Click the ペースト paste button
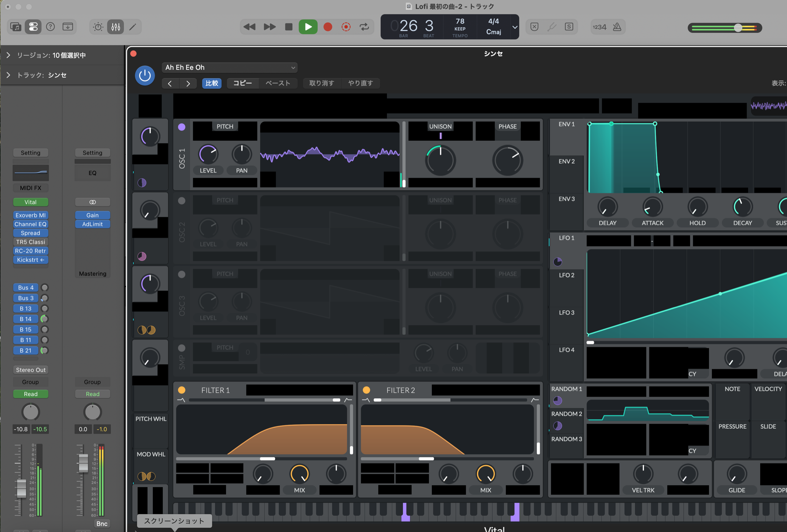 [x=278, y=83]
